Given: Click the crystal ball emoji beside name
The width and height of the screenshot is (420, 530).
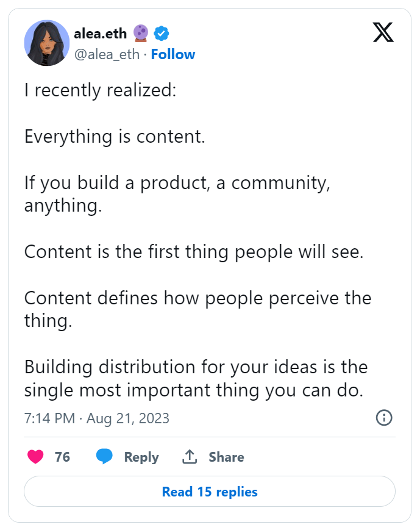Looking at the screenshot, I should 141,33.
